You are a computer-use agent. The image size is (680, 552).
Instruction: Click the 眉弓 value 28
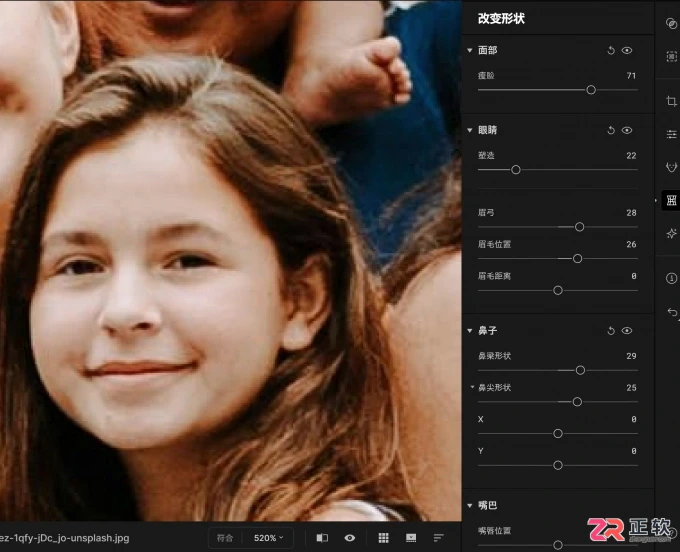coord(631,213)
